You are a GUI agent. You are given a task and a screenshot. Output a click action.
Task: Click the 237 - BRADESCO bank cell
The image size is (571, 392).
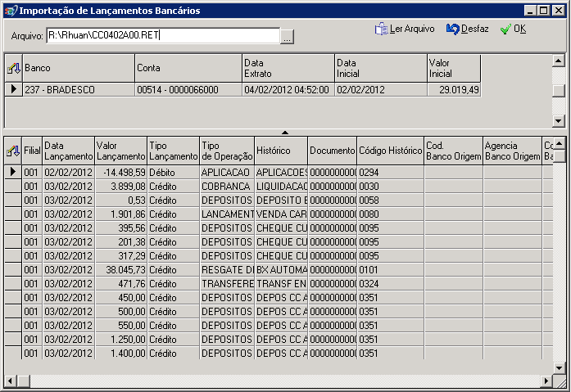(79, 89)
